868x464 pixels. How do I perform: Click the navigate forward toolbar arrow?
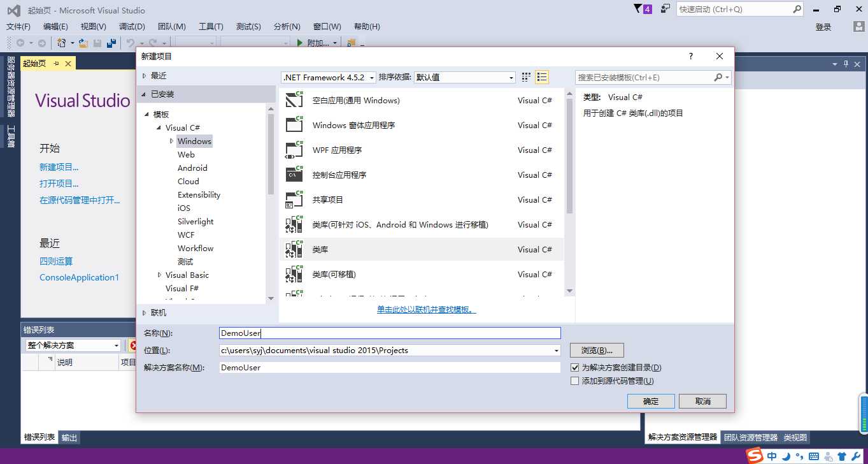[x=41, y=43]
